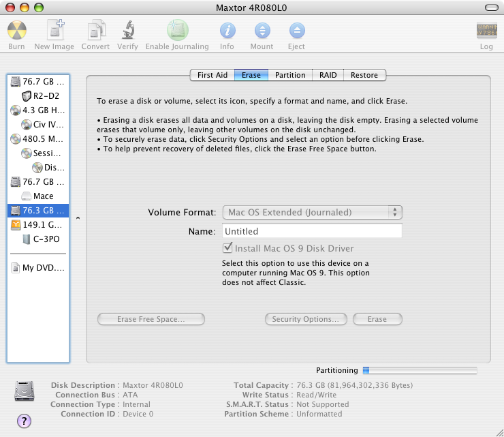Click the Connection Type Internal value
The image size is (504, 437).
[136, 404]
